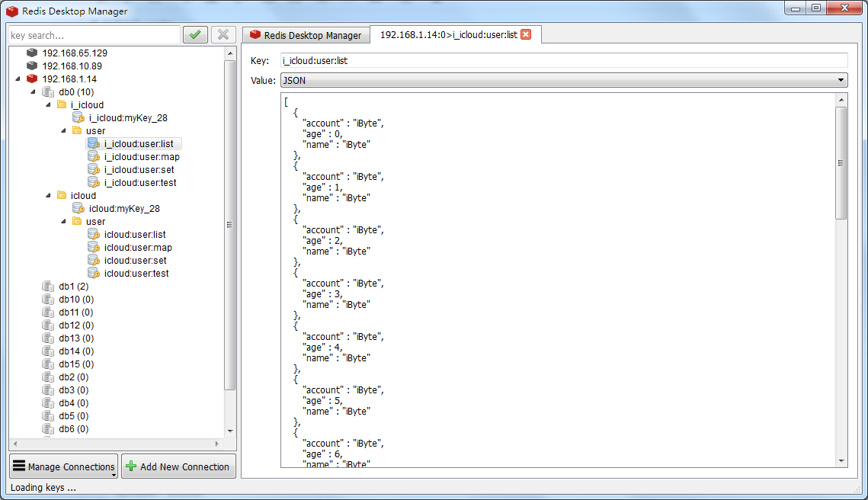Click the JSON value vertical scrollbar thumb
Viewport: 868px width, 500px height.
pyautogui.click(x=841, y=163)
